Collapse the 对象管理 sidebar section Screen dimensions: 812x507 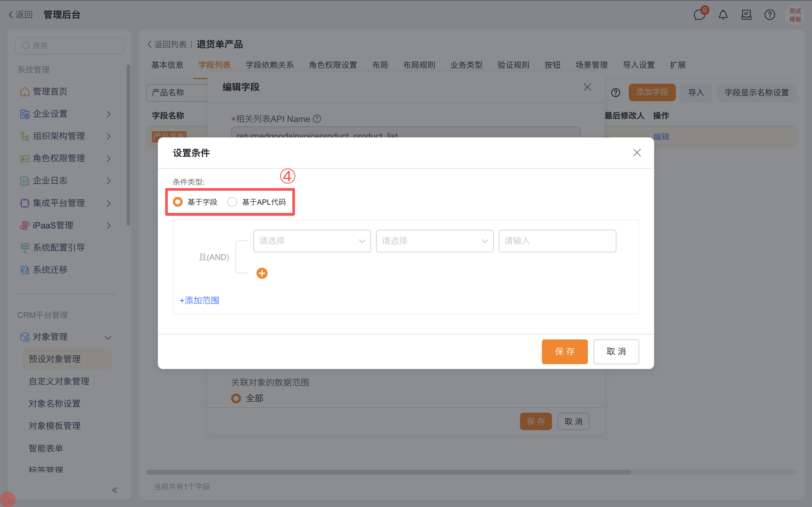[108, 337]
